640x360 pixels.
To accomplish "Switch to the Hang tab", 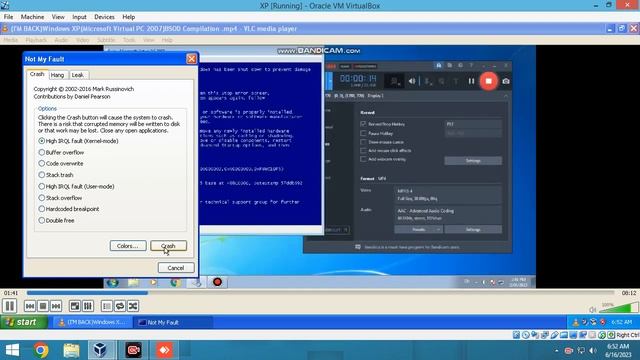I will click(x=57, y=75).
